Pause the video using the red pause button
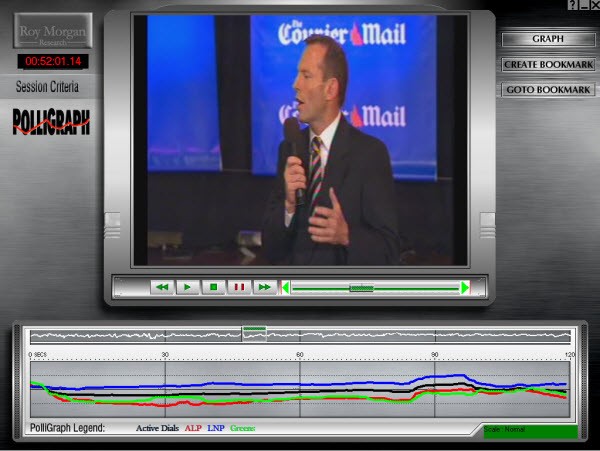600x451 pixels. coord(239,287)
